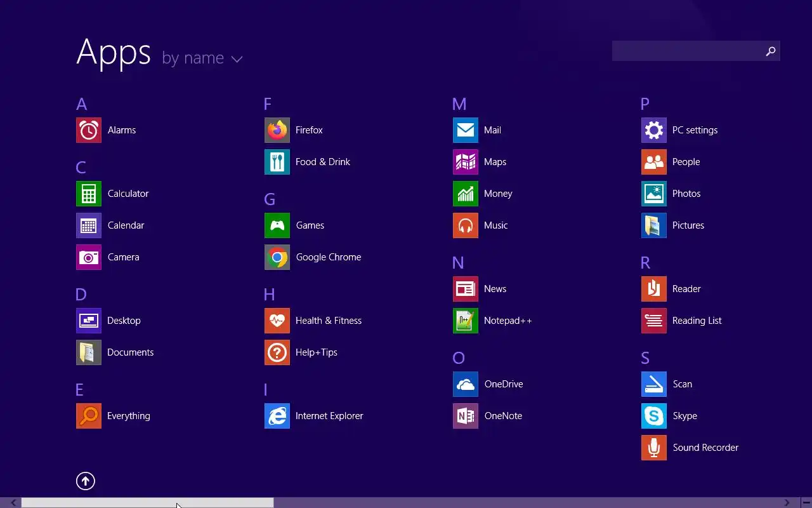Click the horizontal scrollbar thumb

pyautogui.click(x=148, y=503)
